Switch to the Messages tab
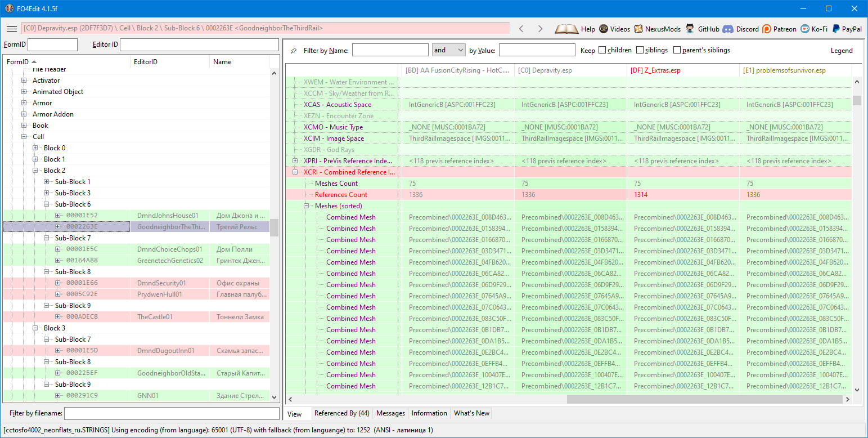868x438 pixels. (390, 413)
